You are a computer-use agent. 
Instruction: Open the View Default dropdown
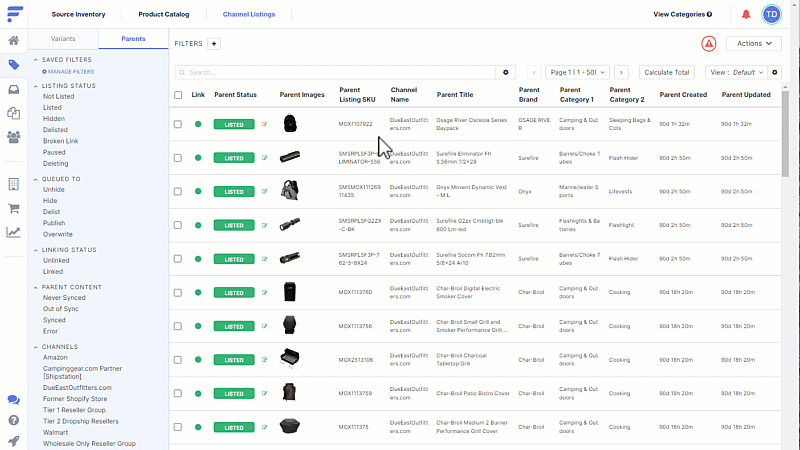pos(736,72)
